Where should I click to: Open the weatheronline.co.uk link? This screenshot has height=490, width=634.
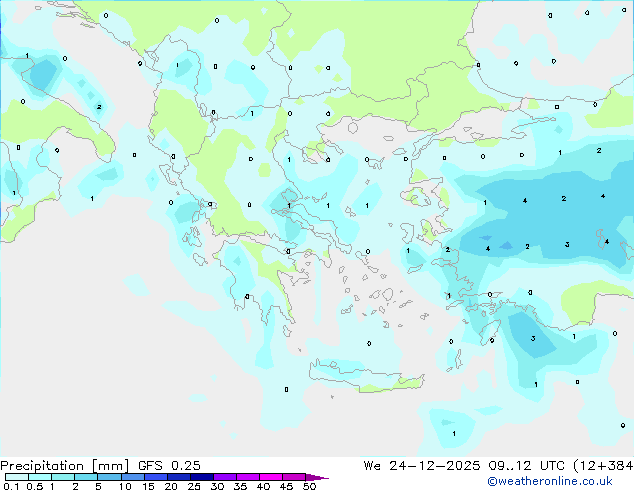(x=550, y=481)
